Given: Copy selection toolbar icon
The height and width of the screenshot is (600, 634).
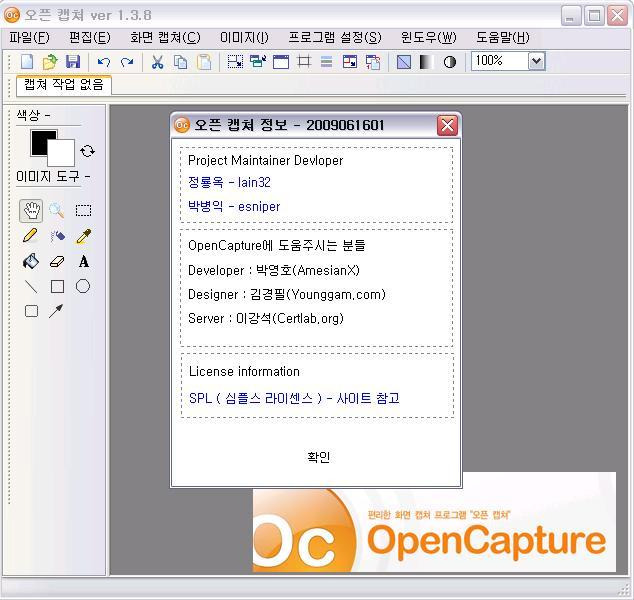Looking at the screenshot, I should click(180, 62).
